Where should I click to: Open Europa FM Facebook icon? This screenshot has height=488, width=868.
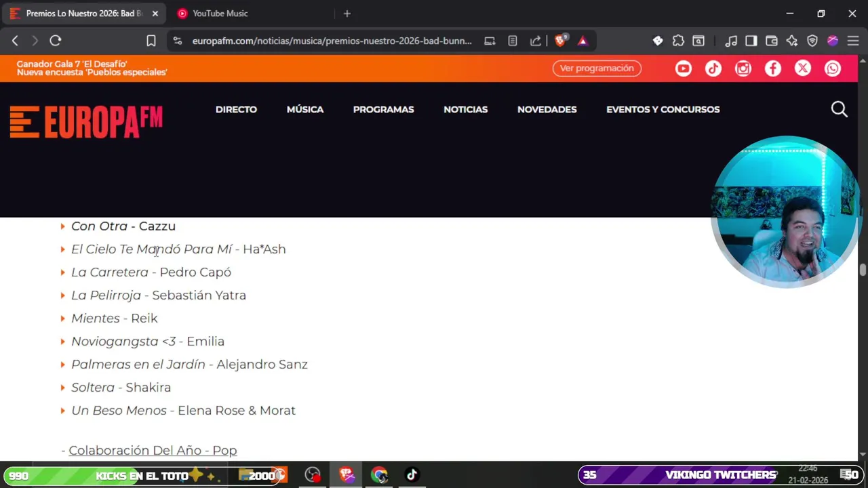[773, 68]
